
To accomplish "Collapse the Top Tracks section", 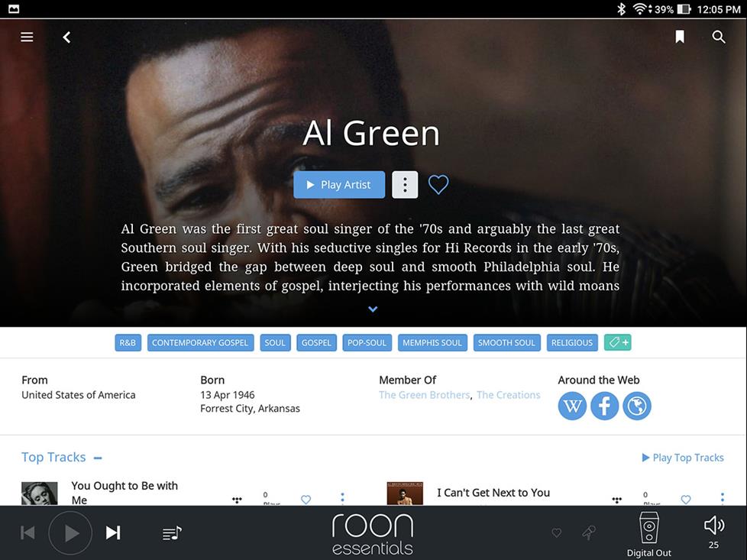I will [98, 458].
